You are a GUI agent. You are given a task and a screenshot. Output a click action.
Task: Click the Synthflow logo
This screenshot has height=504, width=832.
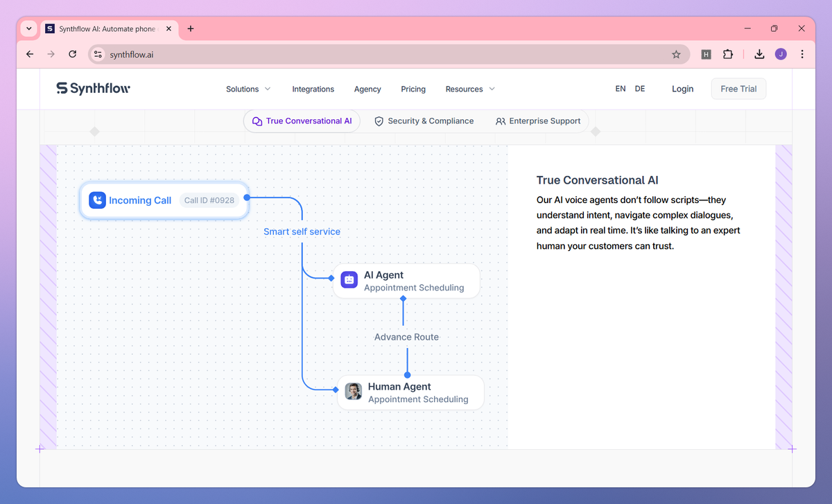(x=93, y=88)
